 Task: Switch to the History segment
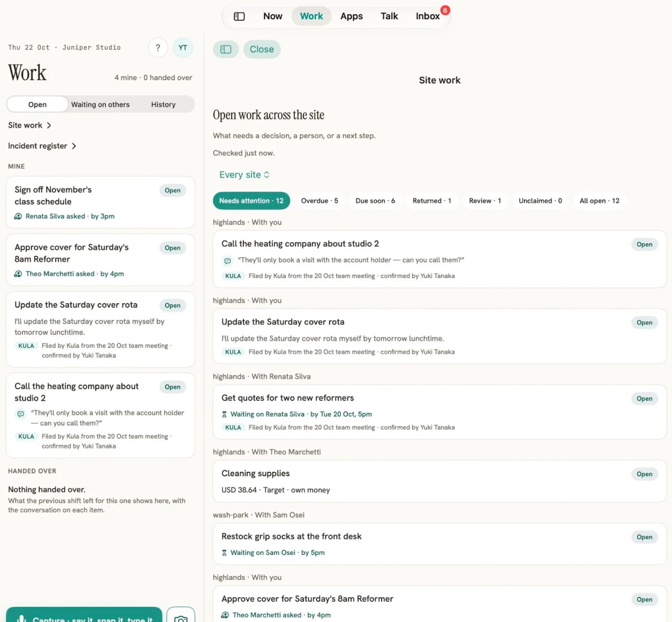[163, 105]
